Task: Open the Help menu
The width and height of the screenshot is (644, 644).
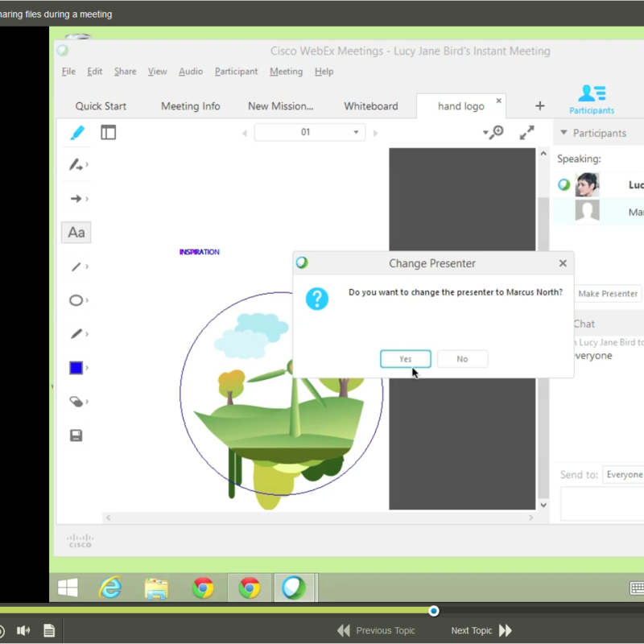Action: [x=324, y=72]
